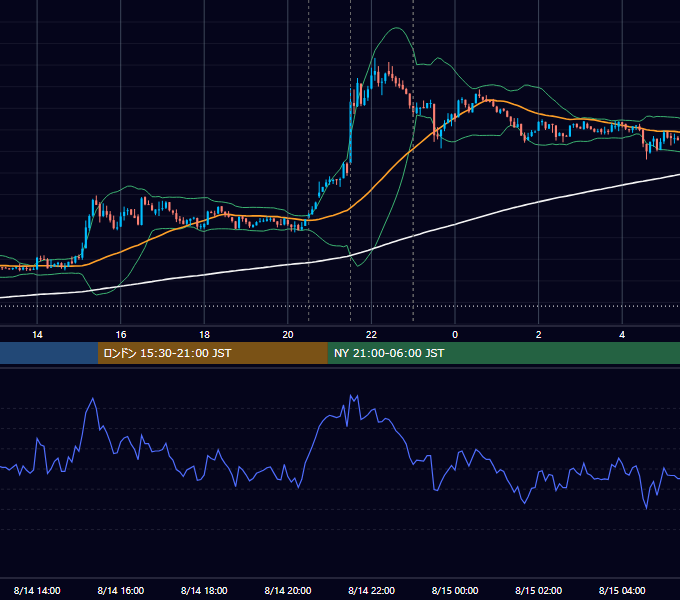Click the 8/14 14:00 time label
Viewport: 680px width, 600px height.
pos(37,590)
